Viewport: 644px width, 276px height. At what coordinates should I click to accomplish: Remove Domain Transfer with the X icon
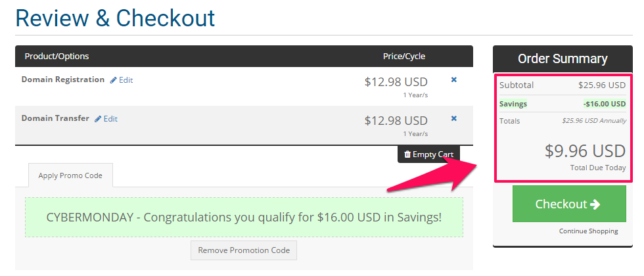click(454, 118)
